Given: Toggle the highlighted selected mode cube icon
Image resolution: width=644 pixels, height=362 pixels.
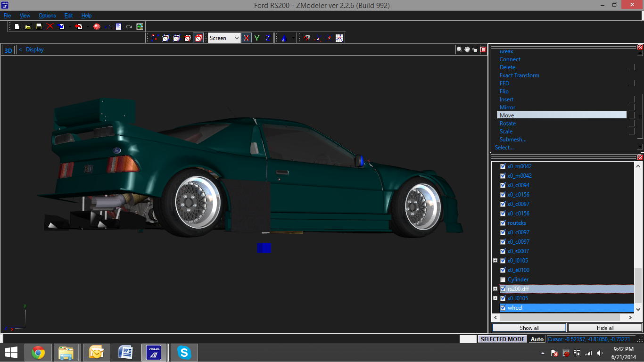Looking at the screenshot, I should [198, 38].
